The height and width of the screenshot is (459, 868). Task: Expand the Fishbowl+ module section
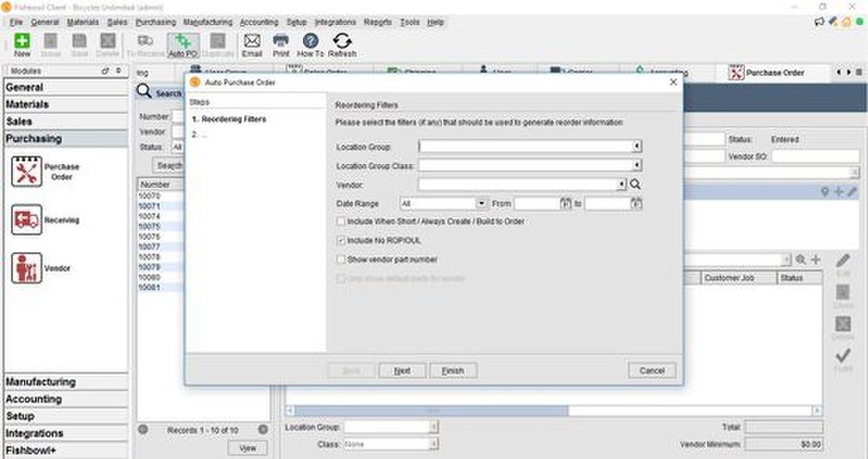pyautogui.click(x=65, y=450)
